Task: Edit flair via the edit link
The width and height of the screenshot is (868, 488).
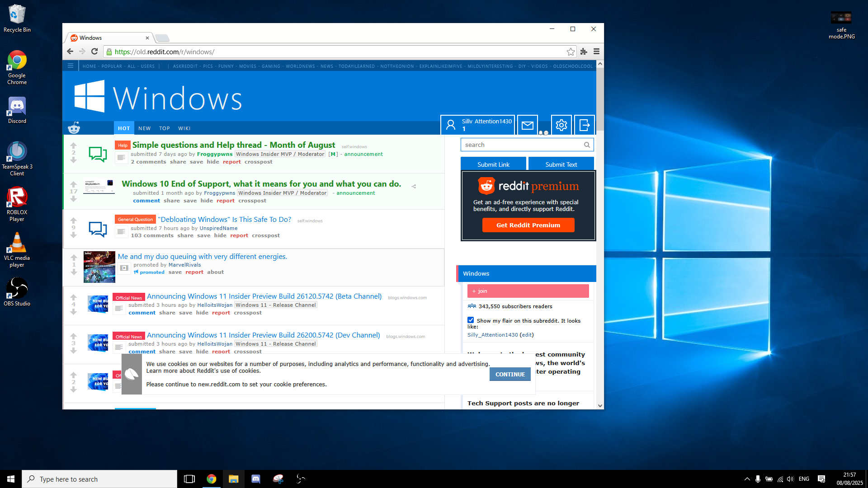Action: (527, 335)
